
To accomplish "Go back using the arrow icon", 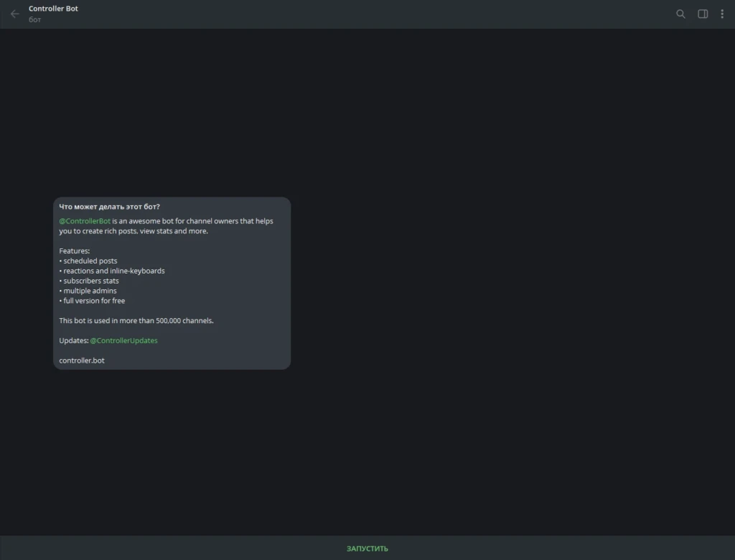I will [x=15, y=14].
